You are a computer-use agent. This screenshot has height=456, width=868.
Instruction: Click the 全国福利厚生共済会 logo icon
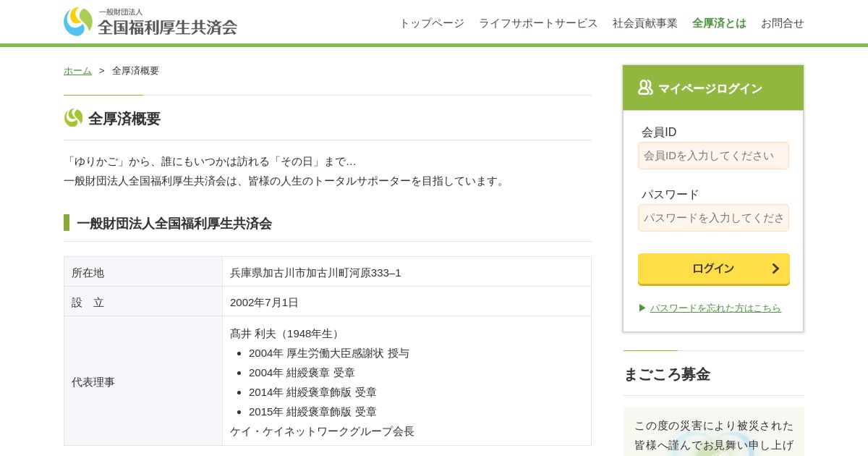coord(78,22)
